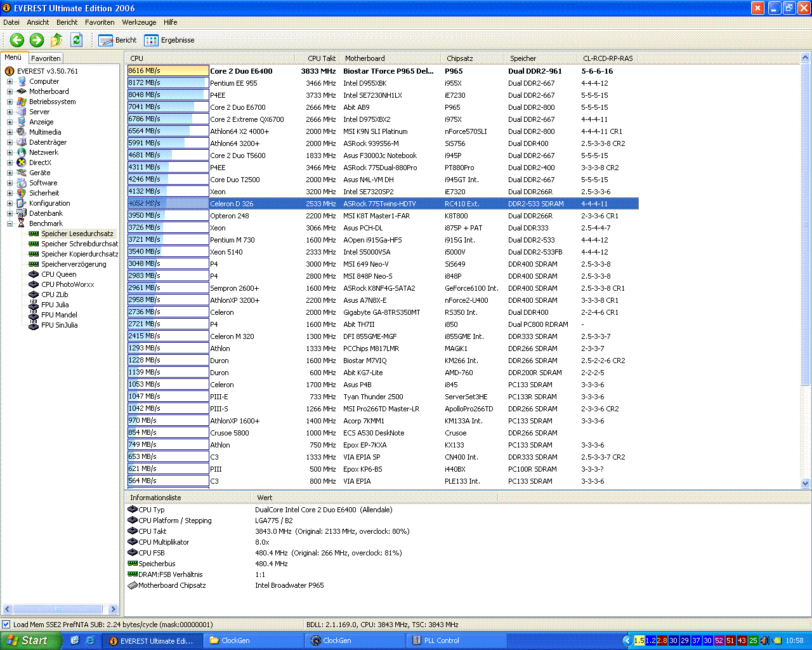This screenshot has height=650, width=812.
Task: Sort by Chipsatz column header
Action: pos(473,58)
